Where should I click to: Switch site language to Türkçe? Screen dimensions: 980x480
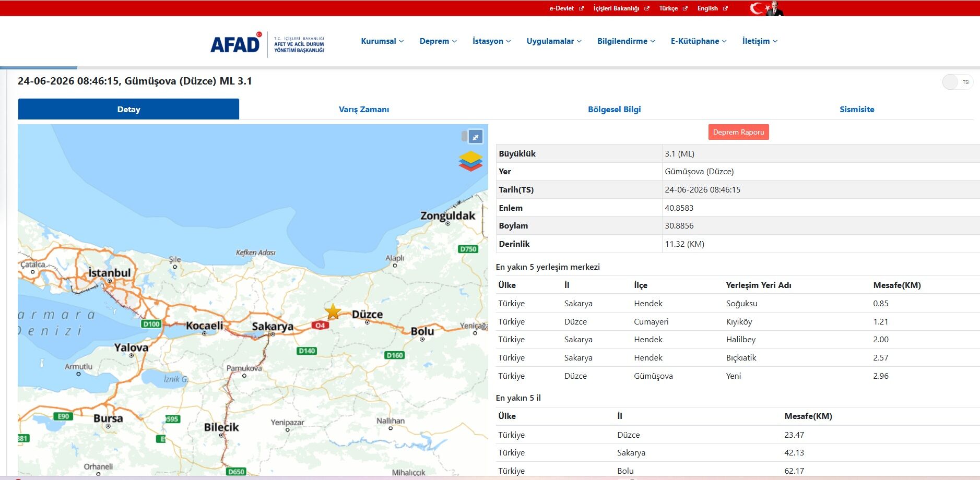[x=668, y=8]
